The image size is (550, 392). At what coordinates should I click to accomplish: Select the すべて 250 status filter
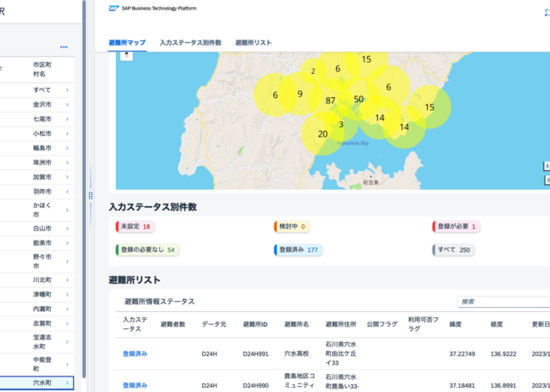(x=453, y=250)
